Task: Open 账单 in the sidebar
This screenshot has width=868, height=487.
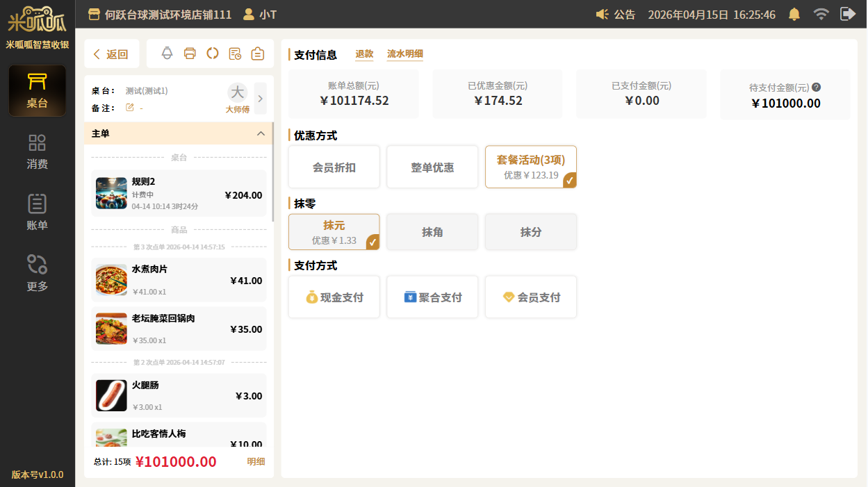Action: (38, 213)
